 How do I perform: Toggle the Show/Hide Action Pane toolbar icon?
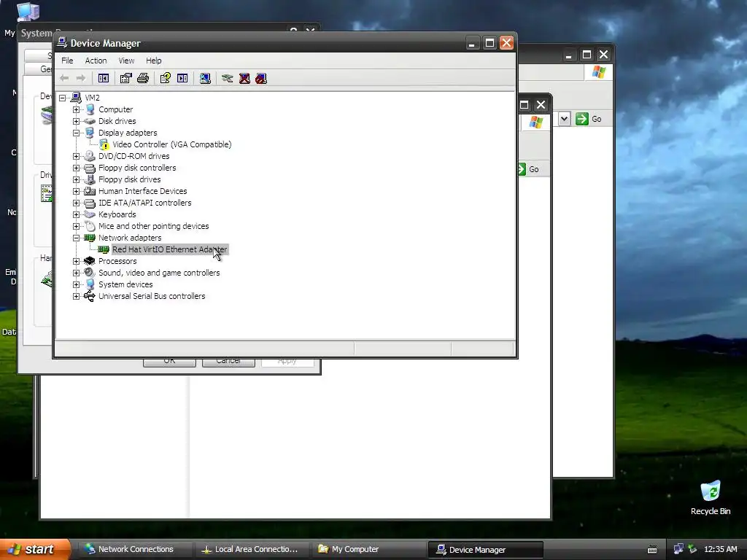[182, 78]
